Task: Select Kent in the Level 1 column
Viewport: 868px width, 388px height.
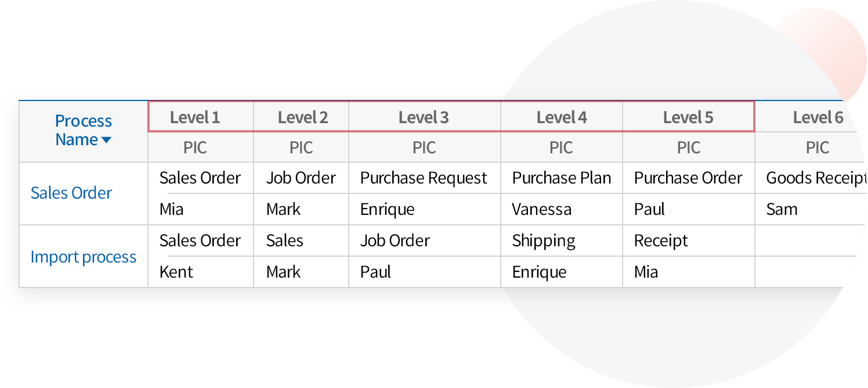Action: (176, 272)
